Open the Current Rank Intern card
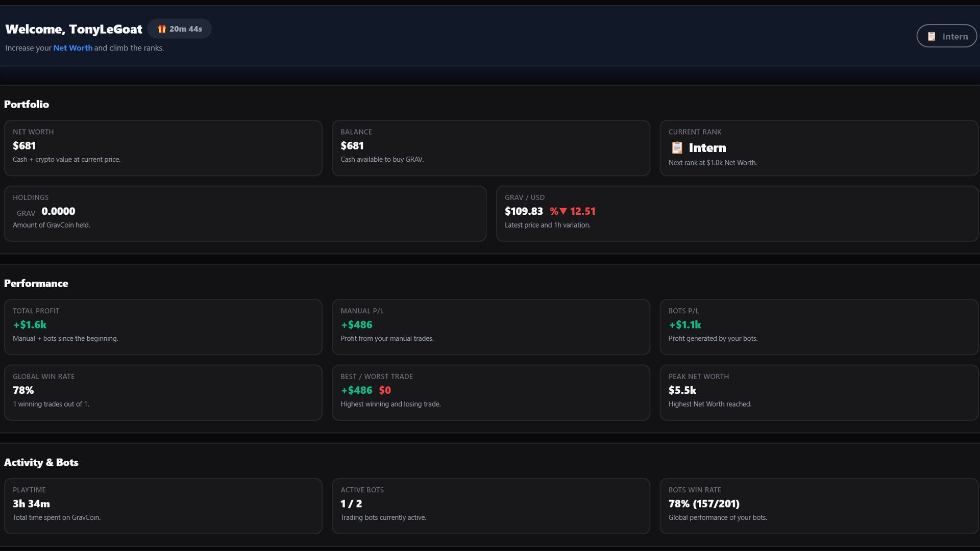Screen dimensions: 980x551 [x=818, y=148]
